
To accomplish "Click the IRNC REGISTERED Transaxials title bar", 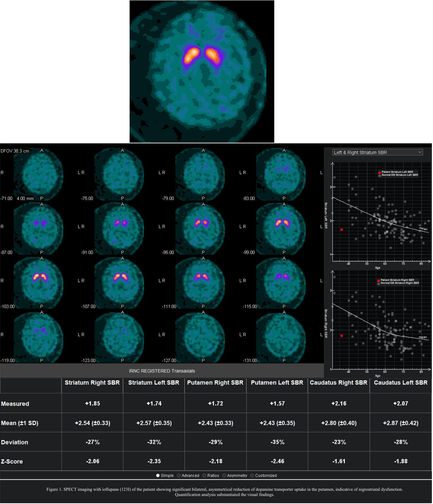I will click(162, 371).
